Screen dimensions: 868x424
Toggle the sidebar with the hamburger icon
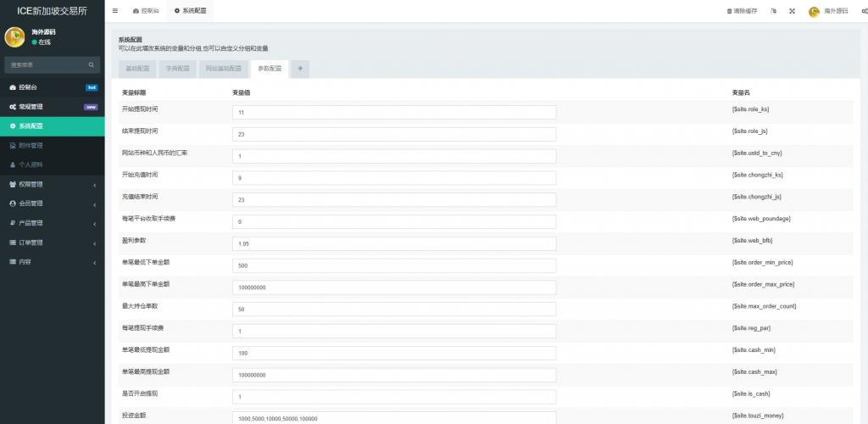(x=115, y=11)
